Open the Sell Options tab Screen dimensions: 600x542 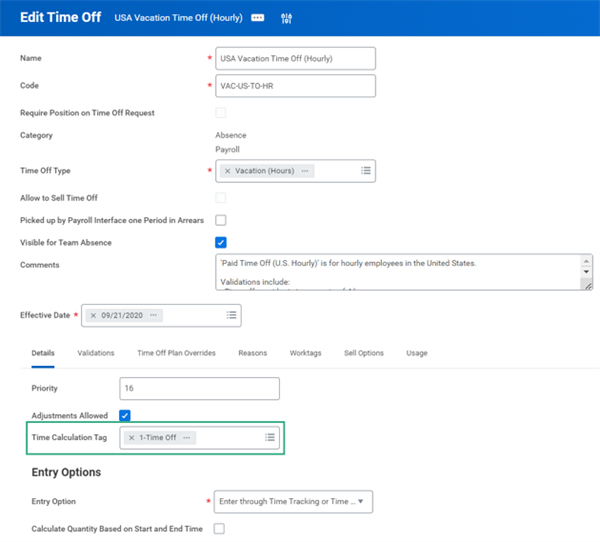[x=364, y=353]
